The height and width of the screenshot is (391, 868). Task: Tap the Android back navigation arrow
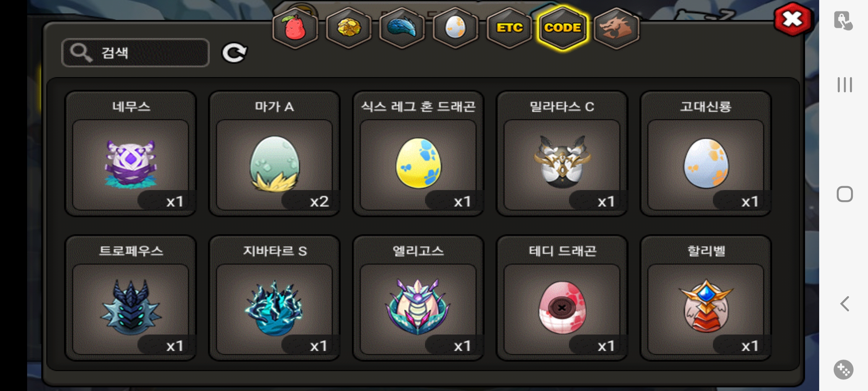tap(845, 304)
